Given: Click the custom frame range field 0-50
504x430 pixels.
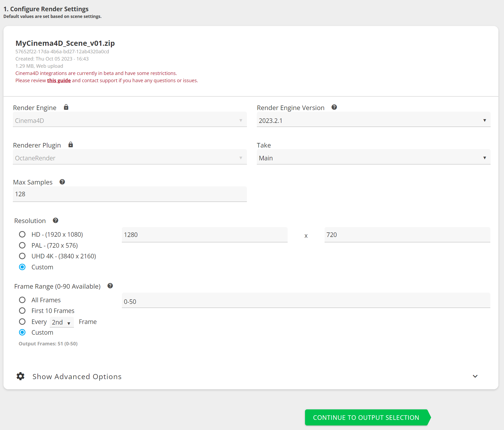Looking at the screenshot, I should pos(306,301).
